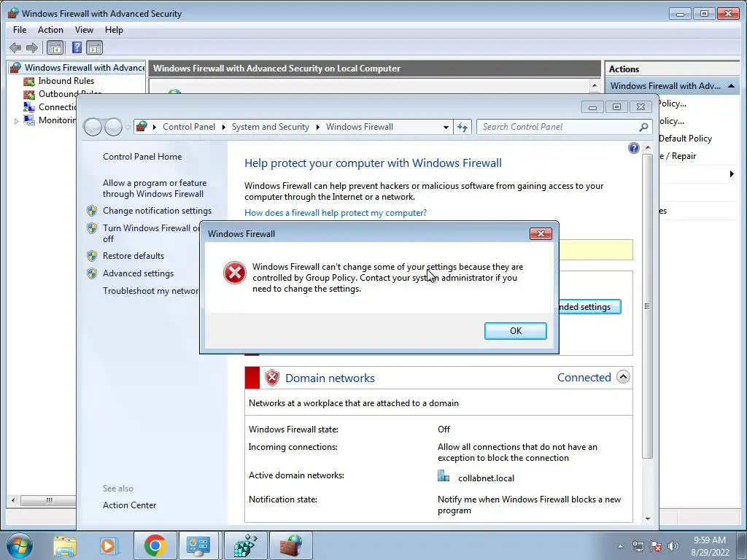Show hidden system tray icons
747x560 pixels.
pos(620,547)
